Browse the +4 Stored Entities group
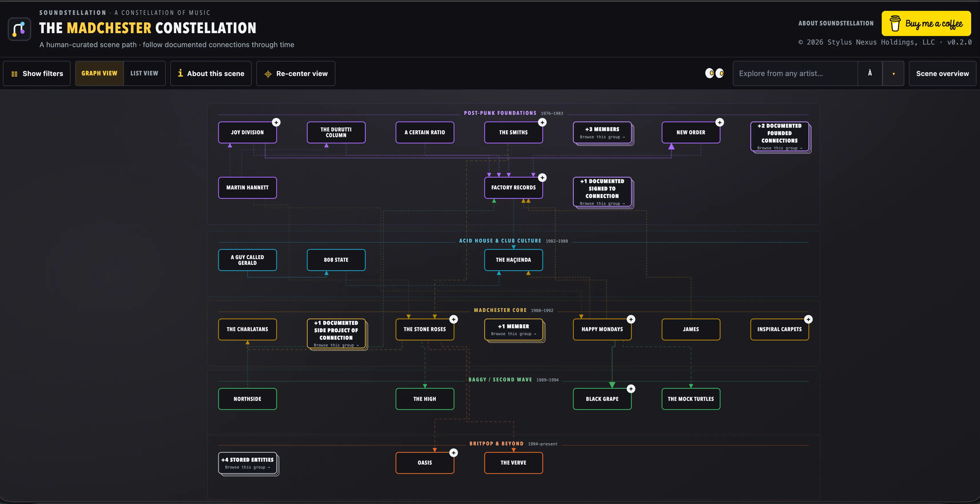The height and width of the screenshot is (504, 980). click(x=248, y=463)
